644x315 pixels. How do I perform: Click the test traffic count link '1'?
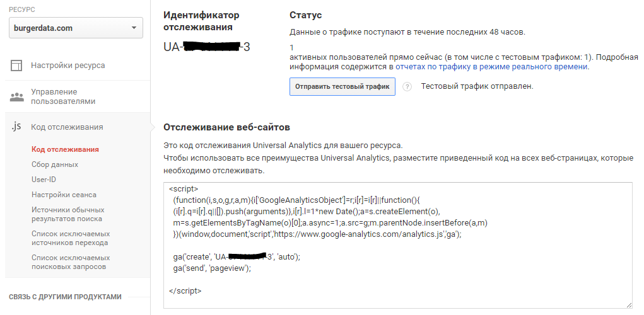pyautogui.click(x=587, y=57)
